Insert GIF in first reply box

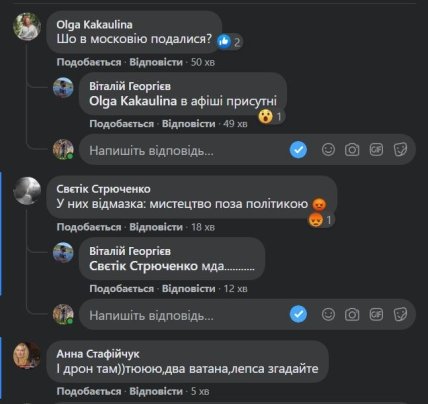(x=376, y=150)
